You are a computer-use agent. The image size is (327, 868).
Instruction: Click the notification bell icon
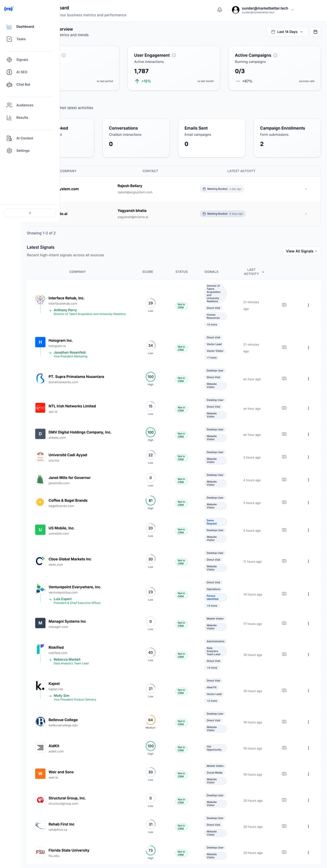pos(219,10)
